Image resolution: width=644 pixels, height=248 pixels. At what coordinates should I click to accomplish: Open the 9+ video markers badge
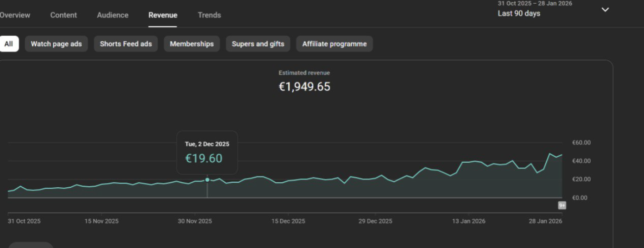(562, 205)
